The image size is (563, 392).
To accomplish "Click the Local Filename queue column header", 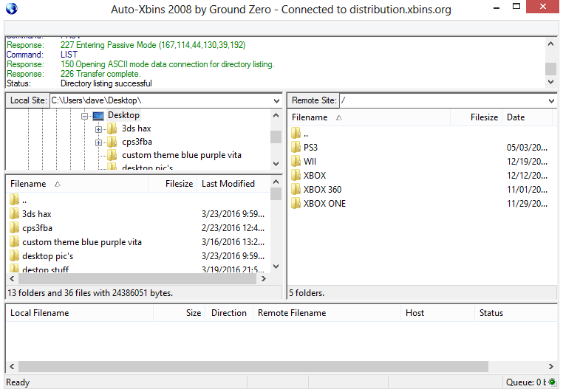I will 79,313.
